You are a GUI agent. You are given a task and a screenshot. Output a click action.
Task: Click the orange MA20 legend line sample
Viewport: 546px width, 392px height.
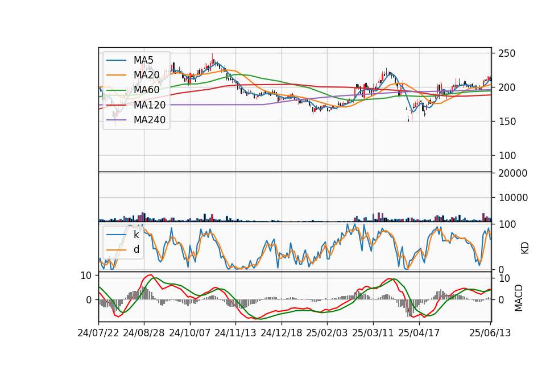116,75
